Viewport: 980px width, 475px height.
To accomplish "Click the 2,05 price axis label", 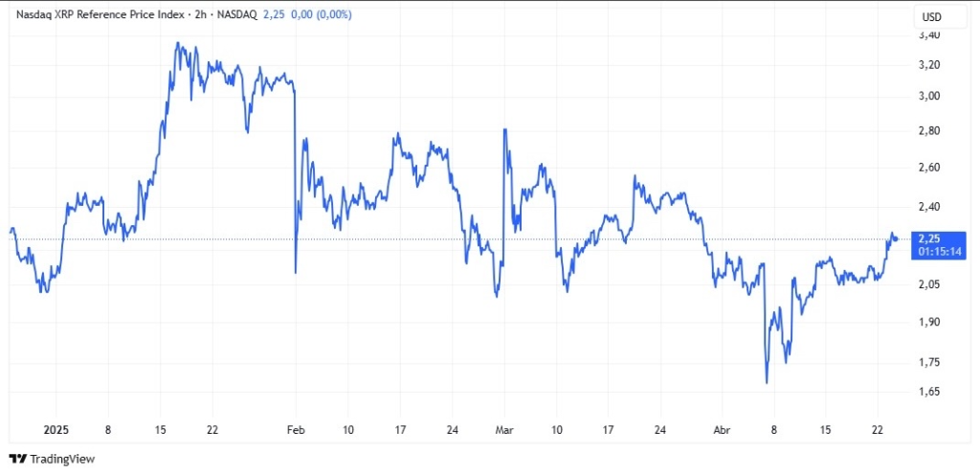I will click(928, 284).
